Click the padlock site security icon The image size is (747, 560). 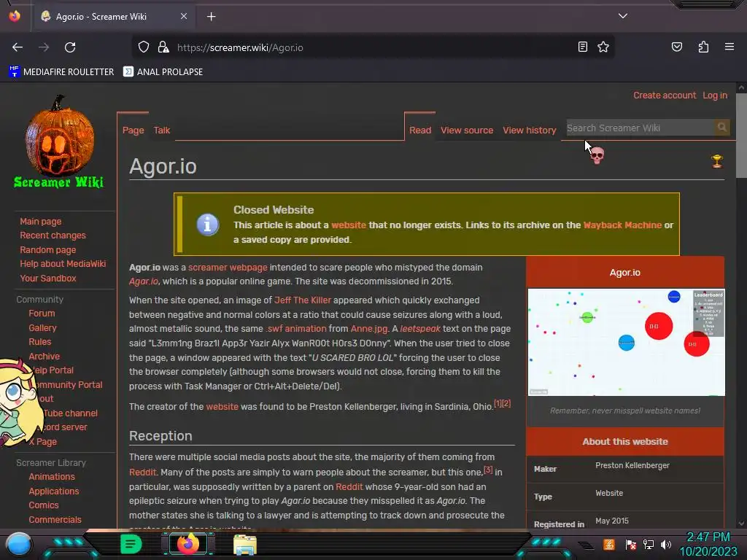pyautogui.click(x=163, y=47)
